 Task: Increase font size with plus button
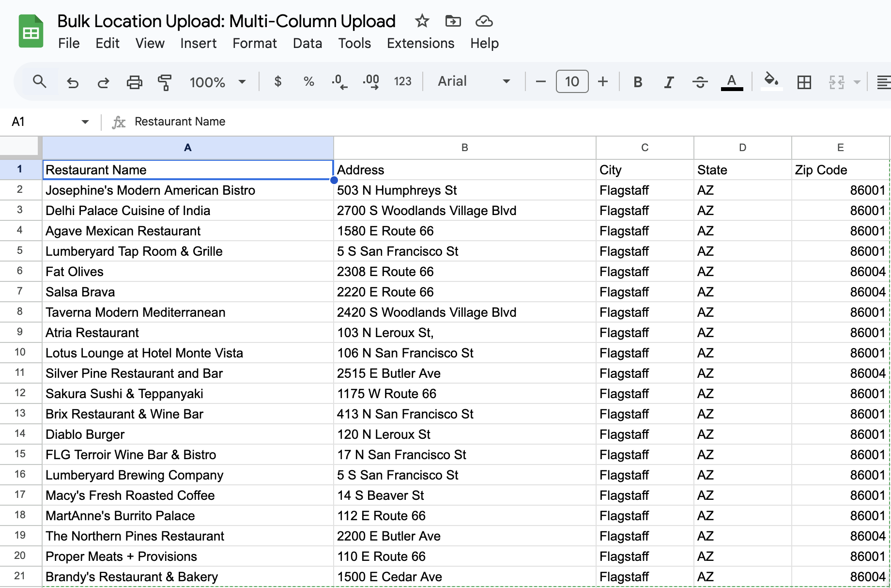[603, 81]
